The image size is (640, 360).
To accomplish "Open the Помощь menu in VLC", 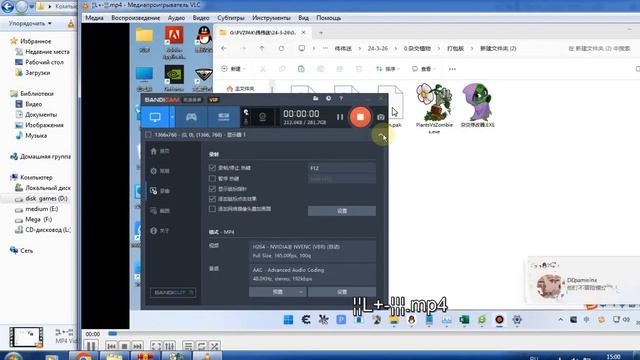I will [x=329, y=18].
